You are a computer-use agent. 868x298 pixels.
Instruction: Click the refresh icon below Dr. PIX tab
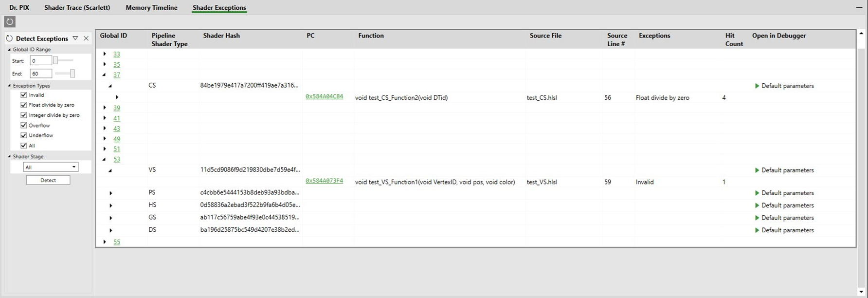(10, 21)
